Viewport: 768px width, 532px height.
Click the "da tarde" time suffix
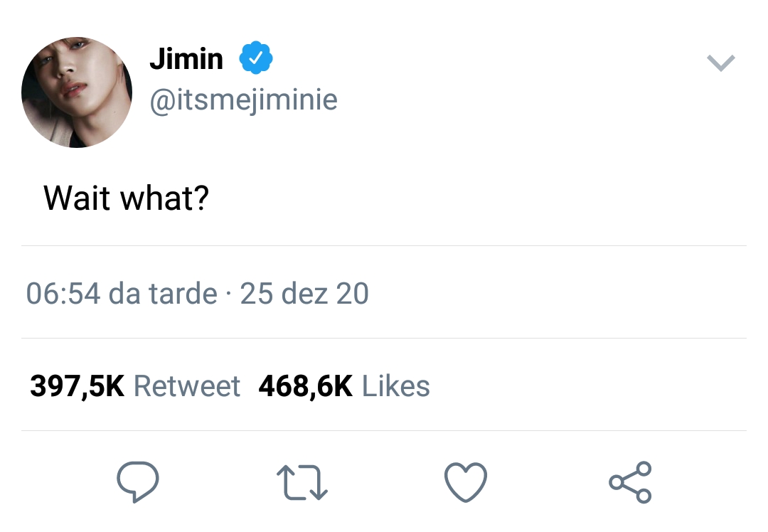coord(163,293)
